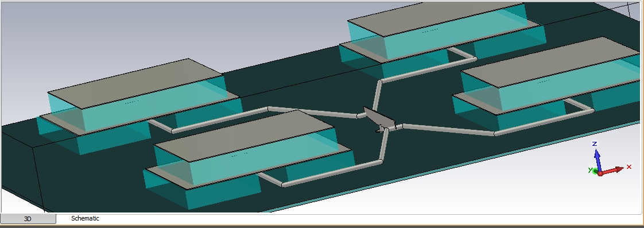Image resolution: width=644 pixels, height=228 pixels.
Task: Select the central feed junction port
Action: 379,121
